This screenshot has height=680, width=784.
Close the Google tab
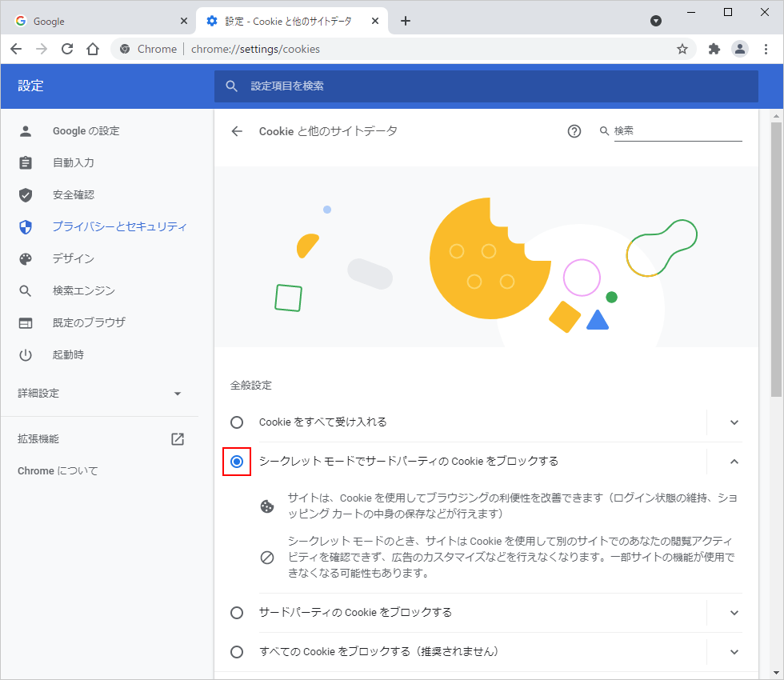(x=183, y=21)
